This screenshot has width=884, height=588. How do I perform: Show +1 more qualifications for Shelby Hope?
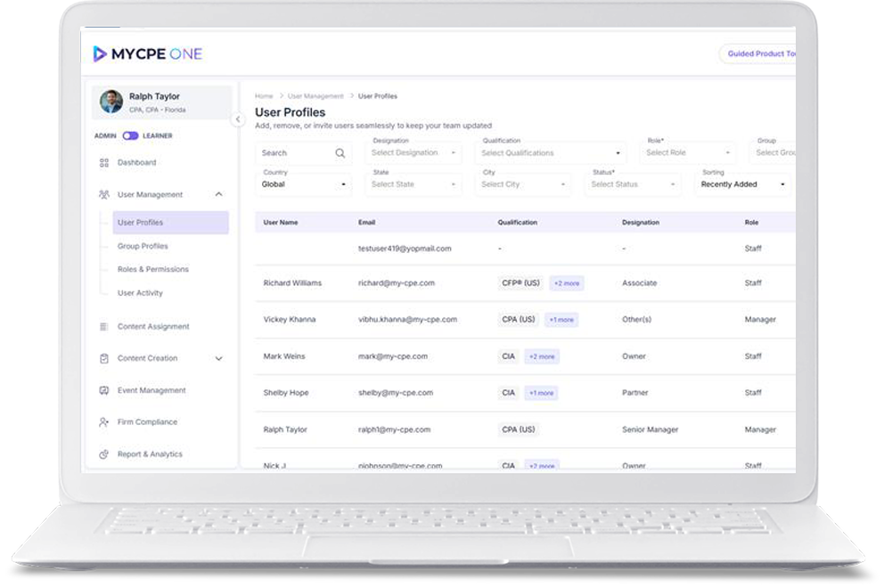click(x=541, y=393)
